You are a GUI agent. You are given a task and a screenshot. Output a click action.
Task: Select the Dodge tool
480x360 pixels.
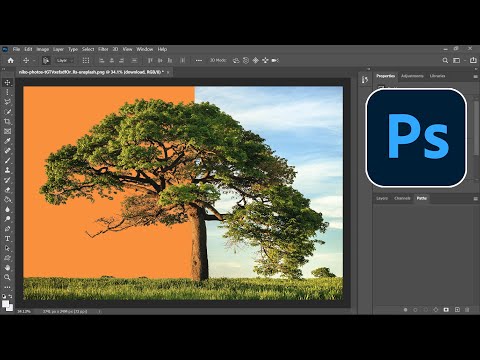click(x=7, y=219)
